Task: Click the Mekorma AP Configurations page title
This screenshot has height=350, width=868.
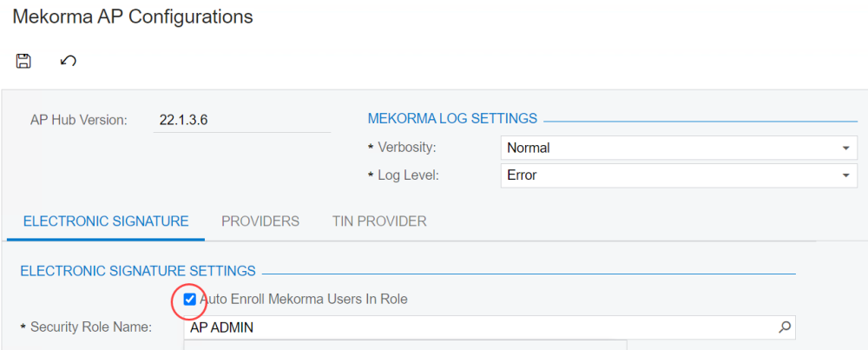Action: point(133,17)
